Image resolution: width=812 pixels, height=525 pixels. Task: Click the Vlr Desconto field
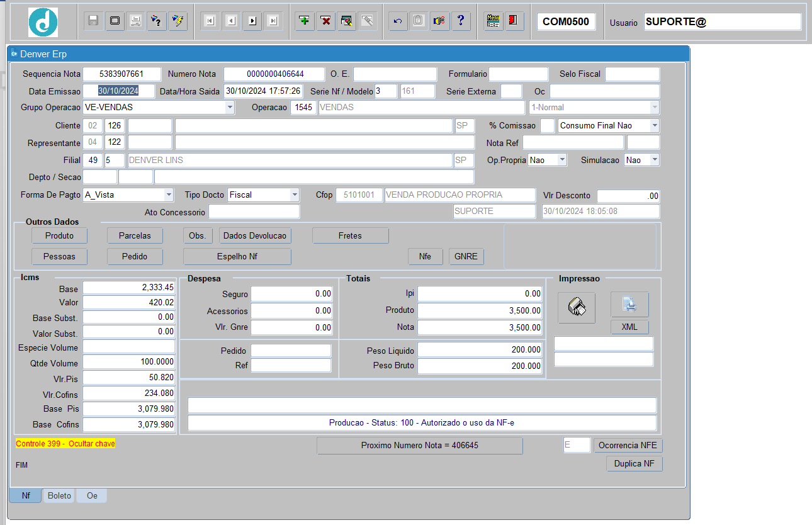(x=628, y=196)
